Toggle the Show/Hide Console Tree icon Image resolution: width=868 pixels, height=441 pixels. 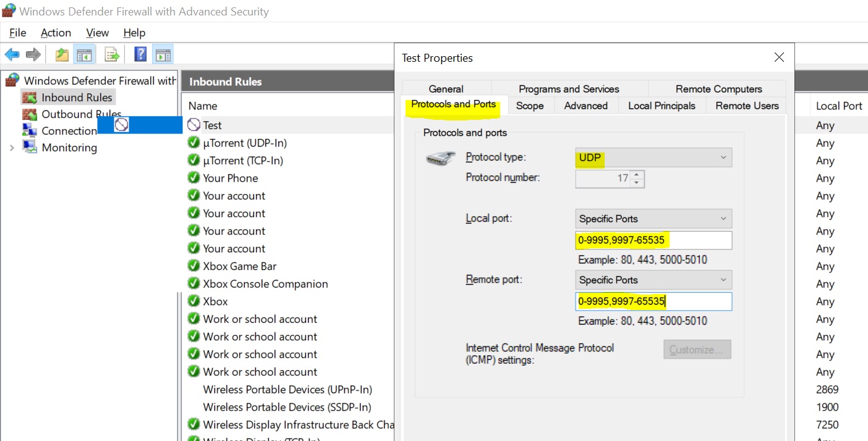pyautogui.click(x=84, y=54)
